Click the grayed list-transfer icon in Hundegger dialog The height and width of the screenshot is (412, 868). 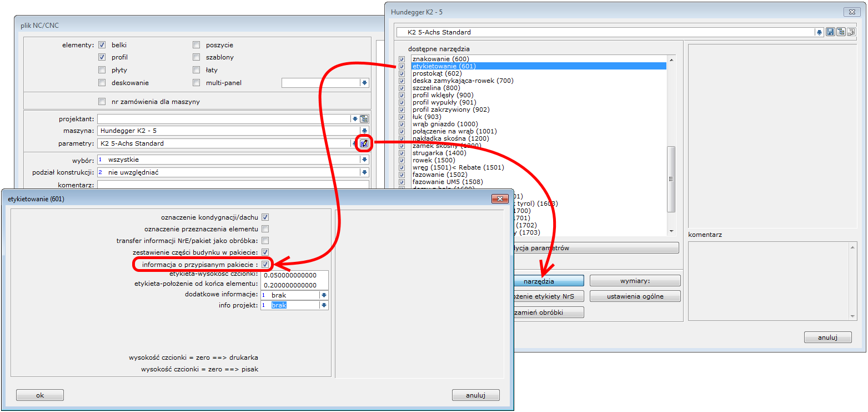[x=851, y=32]
